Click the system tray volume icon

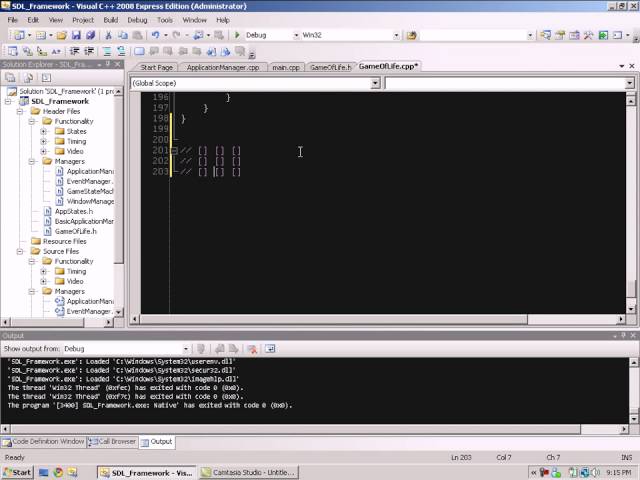coord(596,473)
